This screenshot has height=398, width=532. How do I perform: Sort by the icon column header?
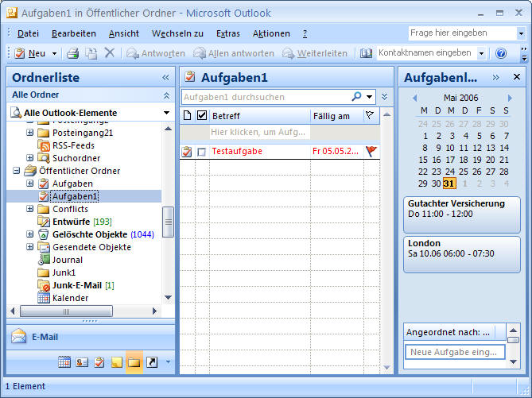[187, 116]
